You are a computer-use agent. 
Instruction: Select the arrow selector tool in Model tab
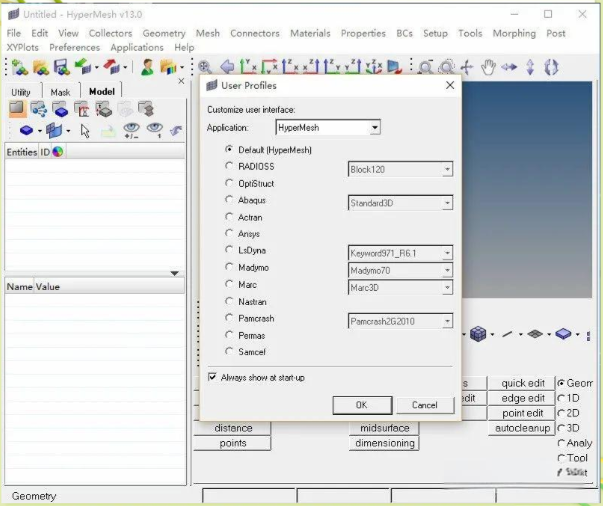click(x=85, y=130)
